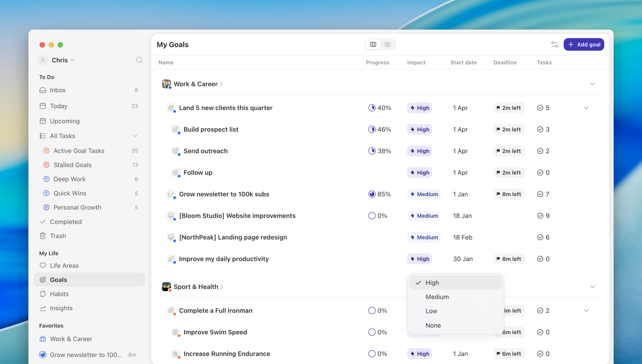642x364 pixels.
Task: Collapse the Work & Career group
Action: coord(592,84)
